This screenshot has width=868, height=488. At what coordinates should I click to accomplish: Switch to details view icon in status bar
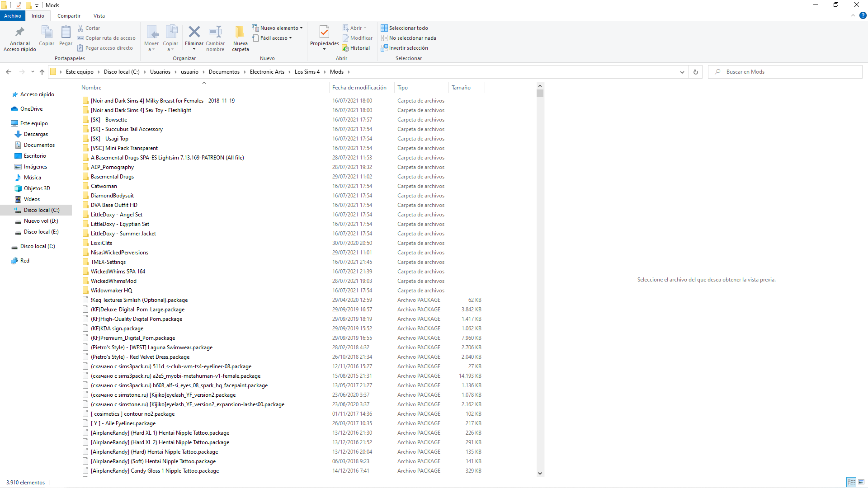[851, 482]
